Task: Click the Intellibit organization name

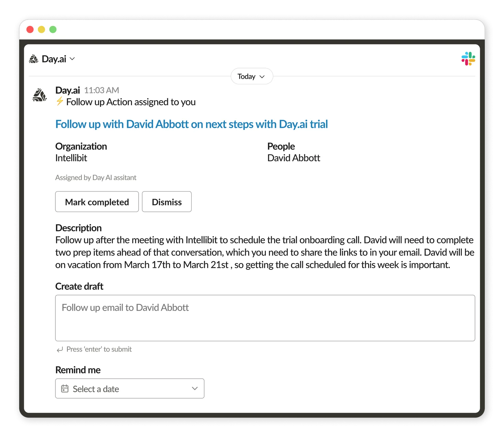Action: point(71,158)
